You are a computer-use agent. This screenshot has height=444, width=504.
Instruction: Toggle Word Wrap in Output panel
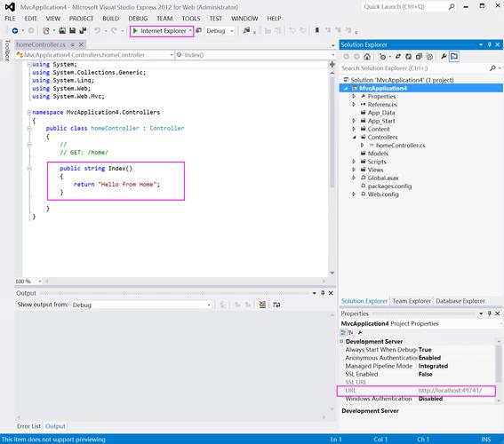click(x=276, y=305)
